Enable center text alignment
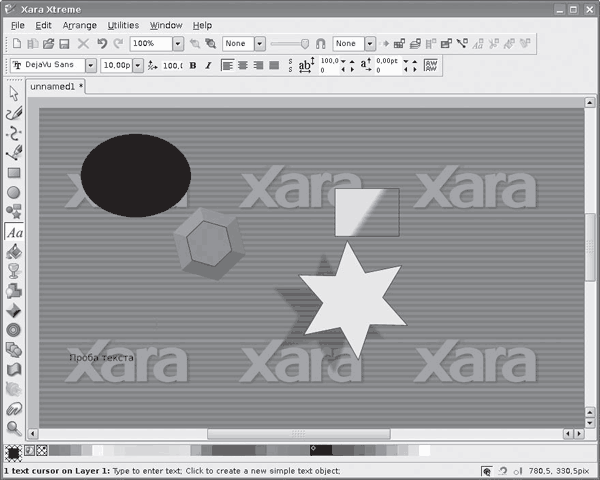Screen dimensions: 600x480 [x=242, y=65]
